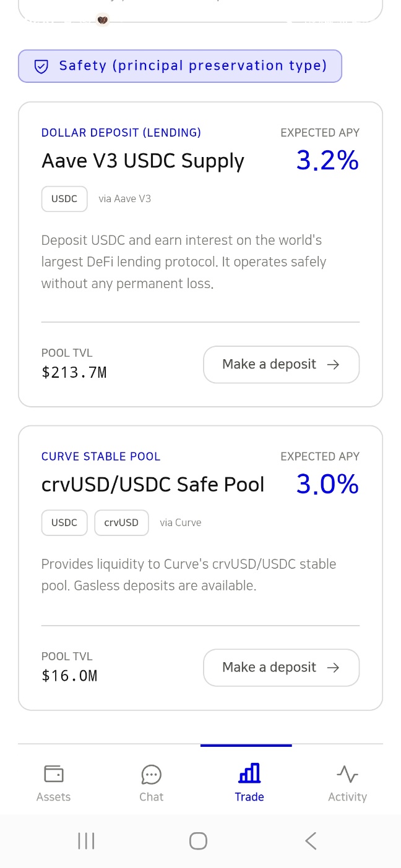Tap the Android recent apps icon
Viewport: 401px width, 868px height.
tap(86, 841)
